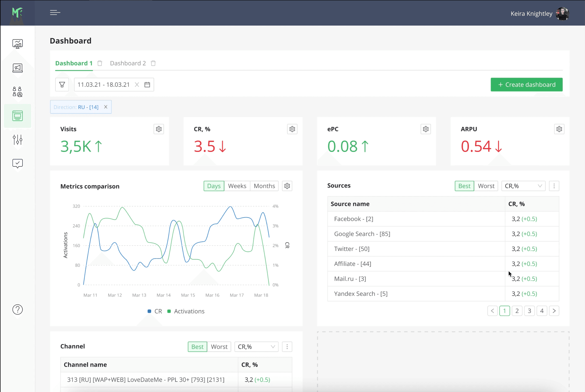This screenshot has width=585, height=392.
Task: Open the calendar date picker icon
Action: tap(147, 84)
